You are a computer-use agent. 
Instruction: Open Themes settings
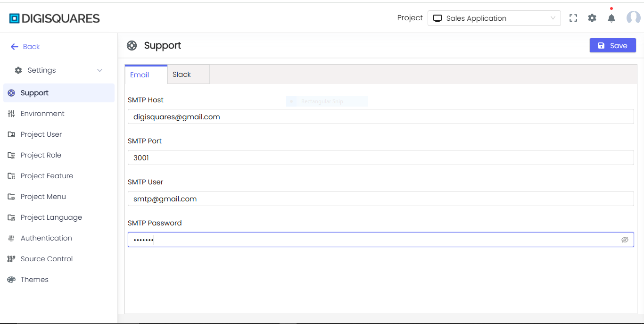click(34, 280)
